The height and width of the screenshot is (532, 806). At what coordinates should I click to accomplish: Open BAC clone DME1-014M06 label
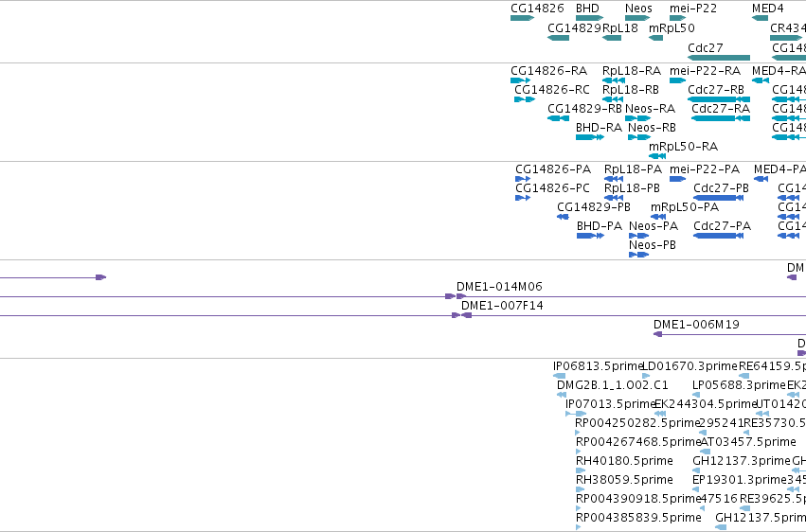(499, 287)
